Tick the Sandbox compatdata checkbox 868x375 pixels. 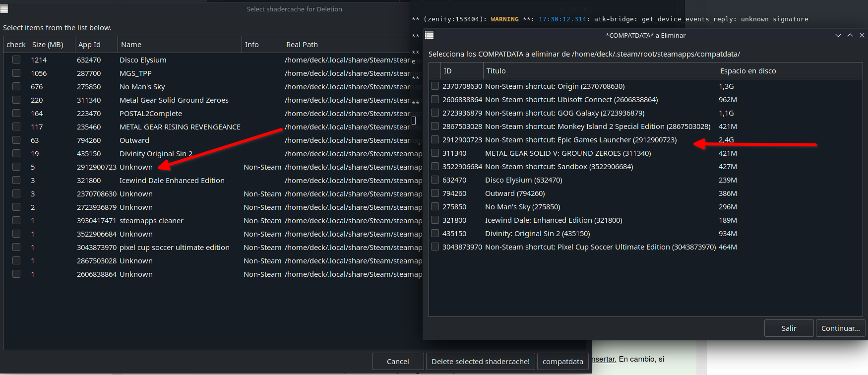coord(435,166)
